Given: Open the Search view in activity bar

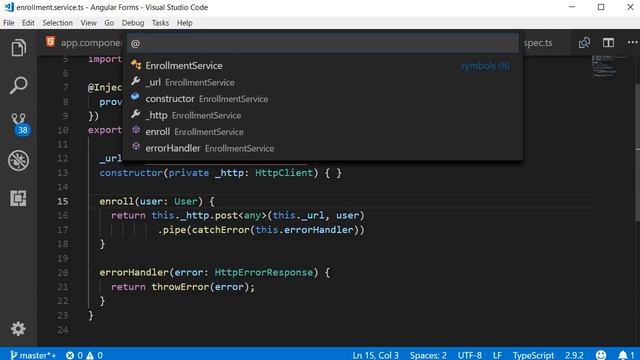Looking at the screenshot, I should point(18,85).
